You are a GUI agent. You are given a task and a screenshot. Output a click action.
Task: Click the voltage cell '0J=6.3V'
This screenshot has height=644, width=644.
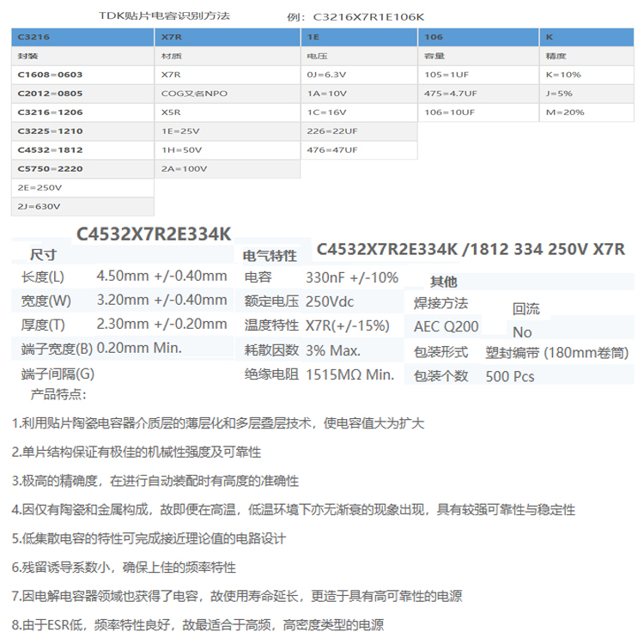click(359, 75)
